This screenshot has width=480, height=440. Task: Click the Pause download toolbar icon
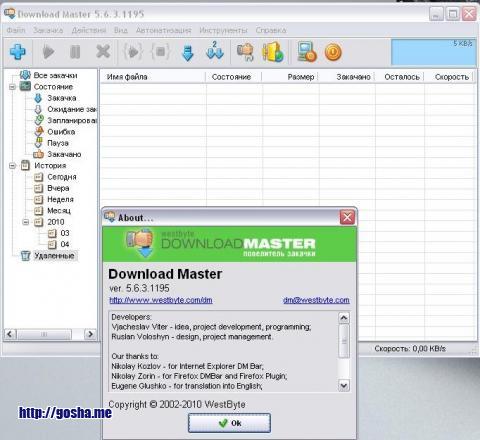75,52
